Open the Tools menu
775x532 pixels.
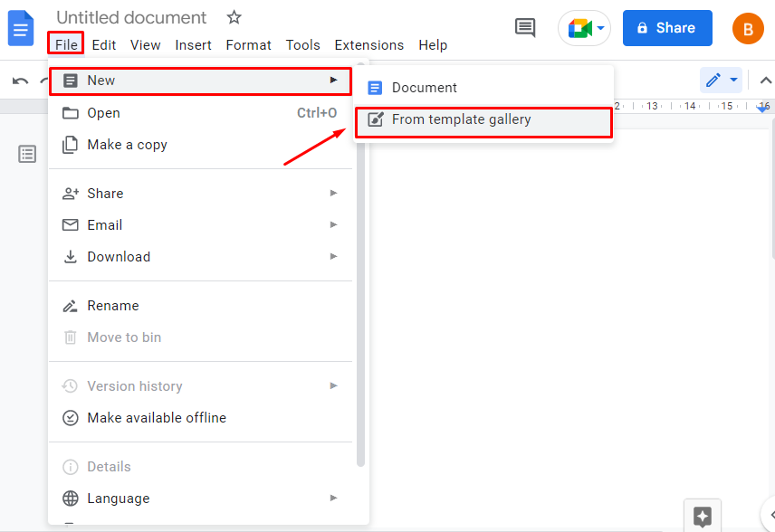click(x=303, y=45)
